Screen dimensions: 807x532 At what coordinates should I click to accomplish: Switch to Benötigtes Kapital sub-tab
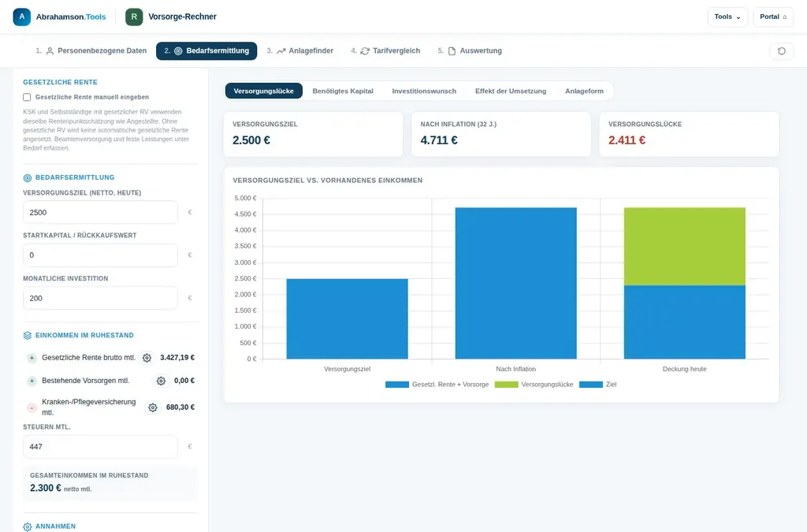[343, 91]
